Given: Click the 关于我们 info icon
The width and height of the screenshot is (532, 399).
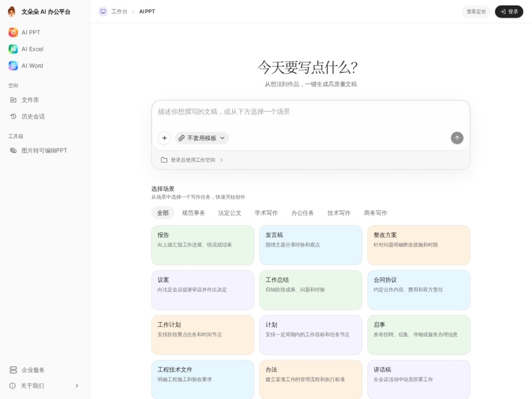Looking at the screenshot, I should (12, 386).
